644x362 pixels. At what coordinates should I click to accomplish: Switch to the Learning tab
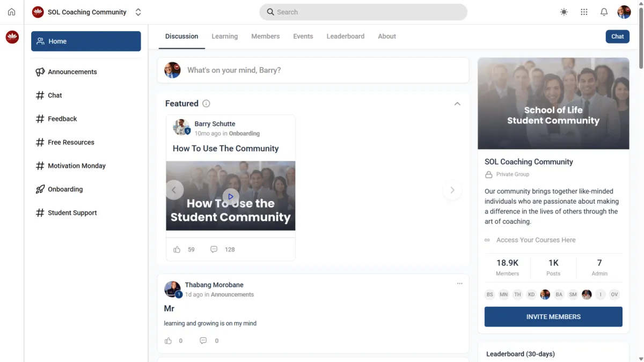click(224, 36)
